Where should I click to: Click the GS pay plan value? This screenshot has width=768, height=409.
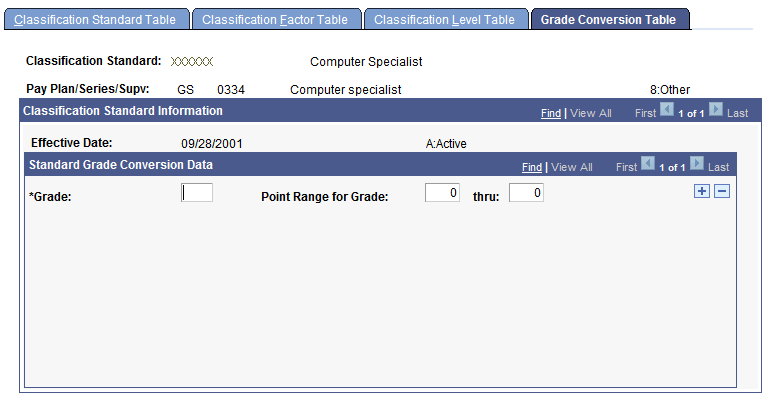click(185, 90)
